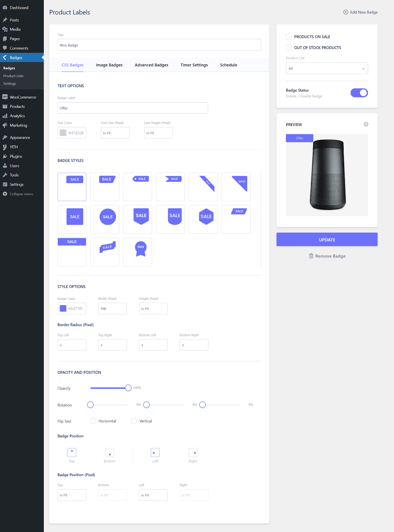
Task: Focus the Badge Label input field
Action: (x=133, y=108)
